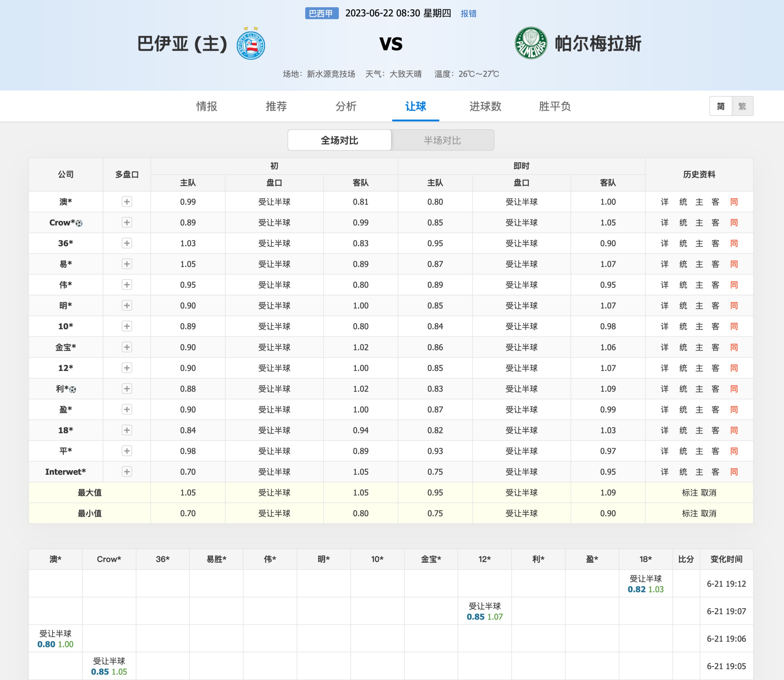784x680 pixels.
Task: Open 统 stats for 18* row
Action: click(683, 430)
